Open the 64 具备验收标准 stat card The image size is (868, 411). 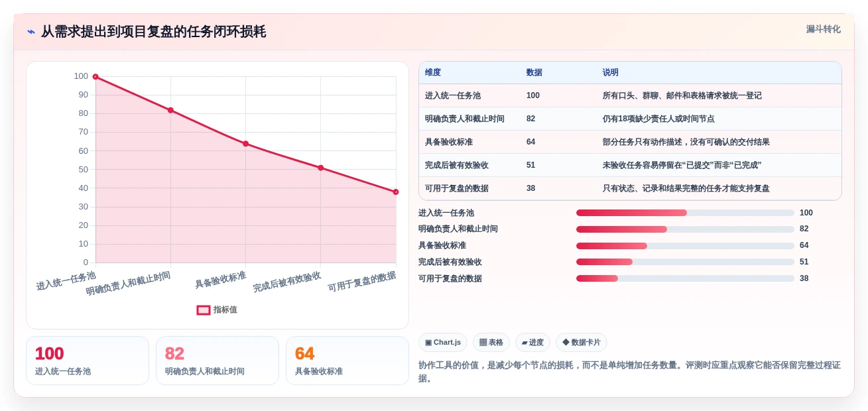coord(347,361)
